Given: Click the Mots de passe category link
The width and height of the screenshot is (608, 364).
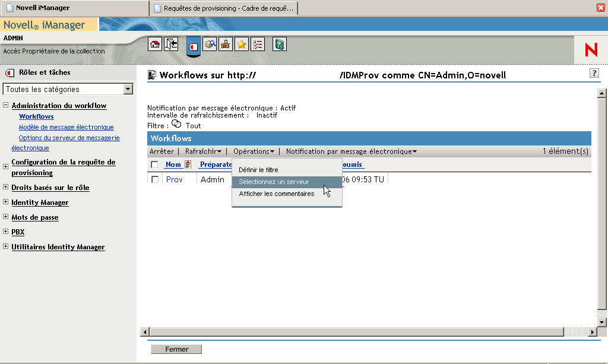Looking at the screenshot, I should pos(35,217).
